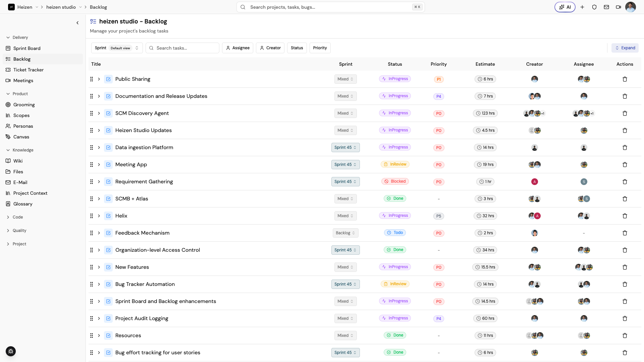Click task type icon for Feedback Mechanism
Screen dimensions: 644x362
click(x=108, y=233)
